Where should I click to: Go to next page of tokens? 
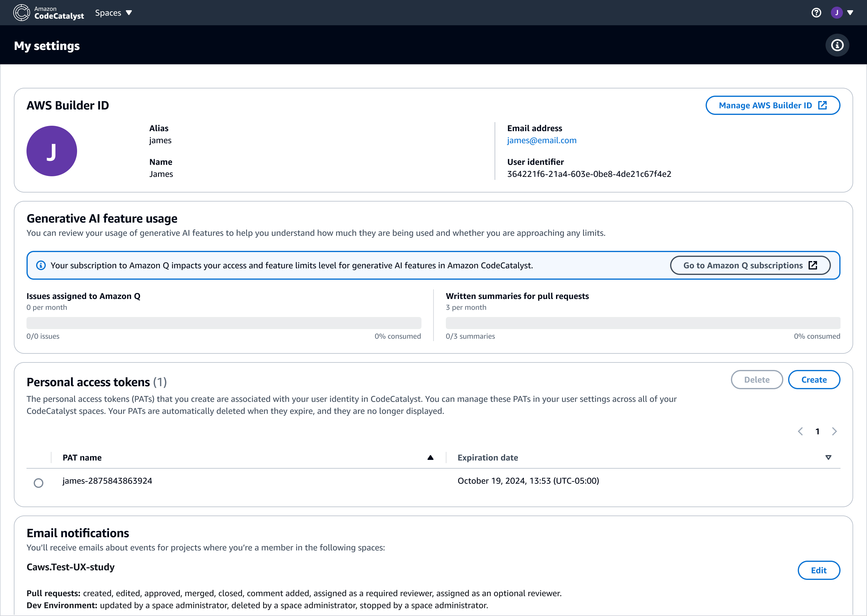pyautogui.click(x=834, y=431)
